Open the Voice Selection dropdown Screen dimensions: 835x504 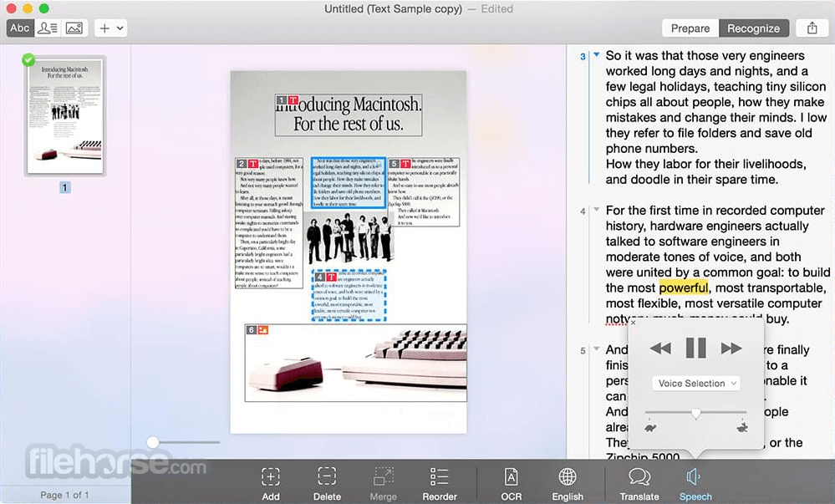(696, 383)
